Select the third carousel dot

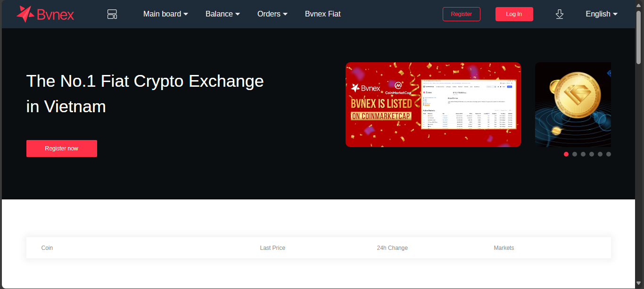(583, 154)
